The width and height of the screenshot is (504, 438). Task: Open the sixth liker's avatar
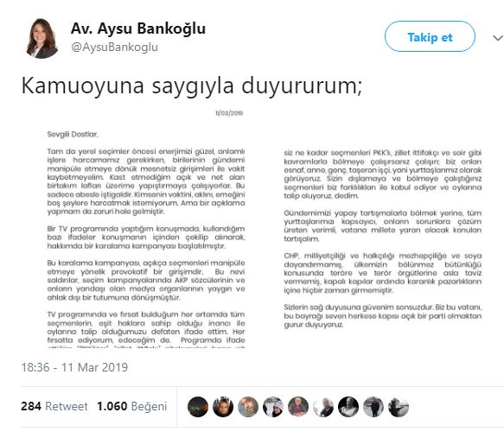323,407
